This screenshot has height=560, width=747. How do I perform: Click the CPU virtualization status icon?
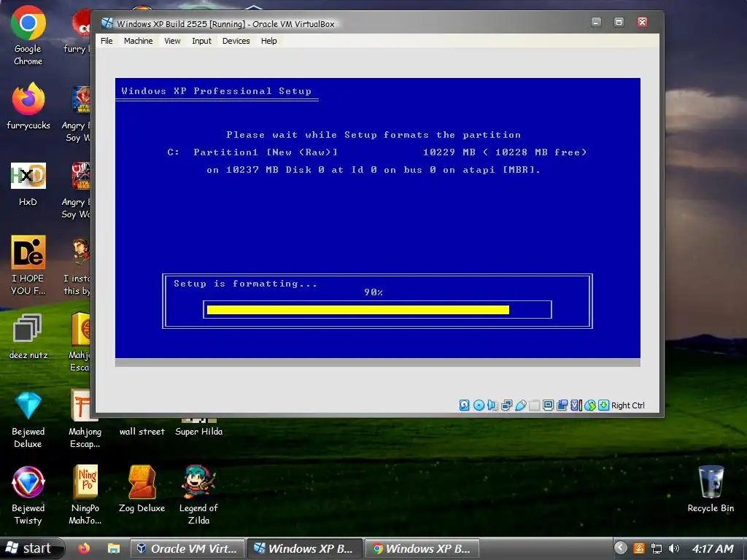click(x=576, y=405)
